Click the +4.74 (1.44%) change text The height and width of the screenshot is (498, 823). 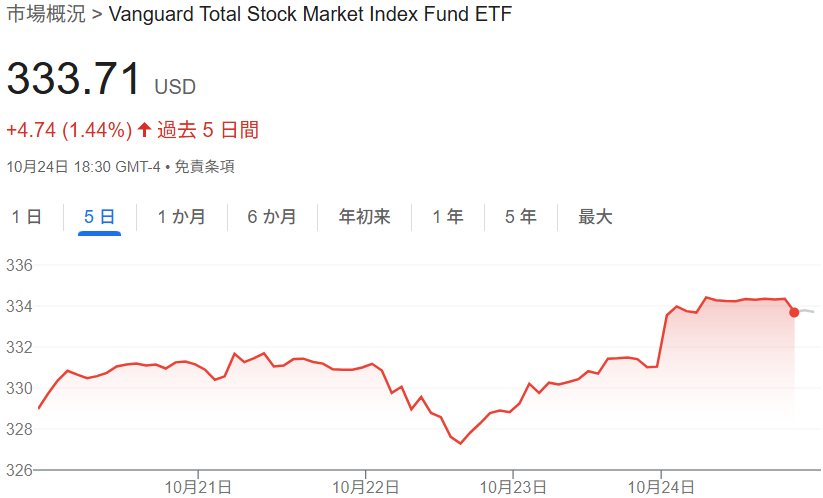[69, 130]
